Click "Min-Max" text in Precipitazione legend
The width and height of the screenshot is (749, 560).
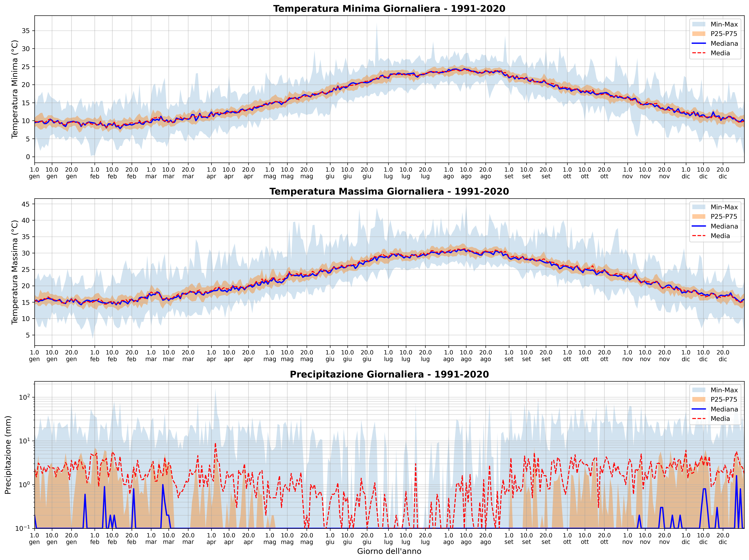(x=724, y=390)
